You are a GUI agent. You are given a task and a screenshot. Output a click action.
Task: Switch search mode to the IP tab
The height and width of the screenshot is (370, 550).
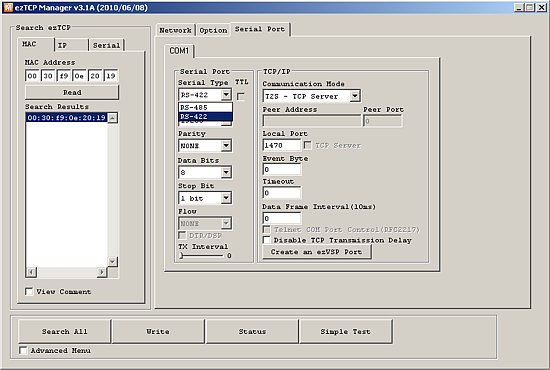(71, 45)
